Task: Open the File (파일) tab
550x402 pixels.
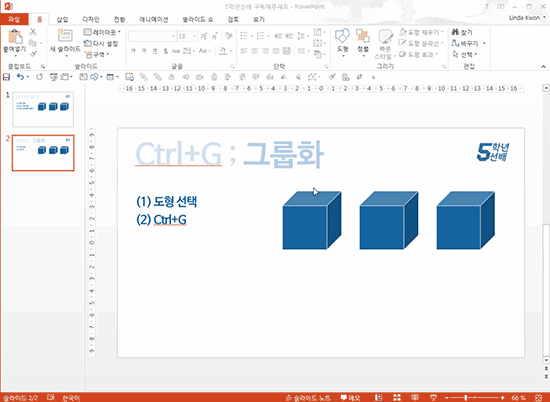Action: 14,19
